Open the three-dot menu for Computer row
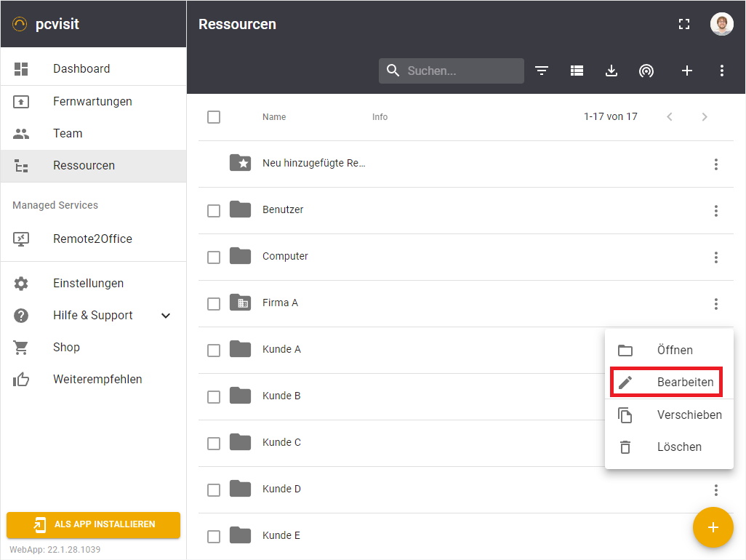The width and height of the screenshot is (746, 560). (x=716, y=257)
